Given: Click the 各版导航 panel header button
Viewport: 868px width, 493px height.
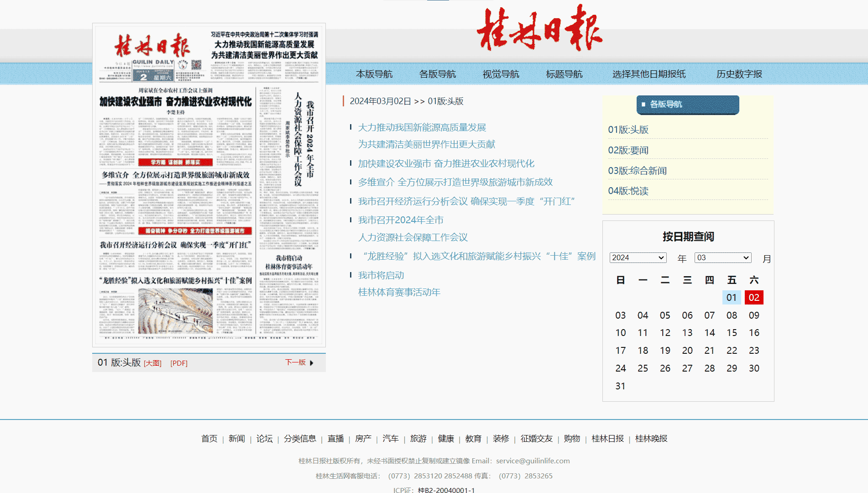Looking at the screenshot, I should 688,105.
